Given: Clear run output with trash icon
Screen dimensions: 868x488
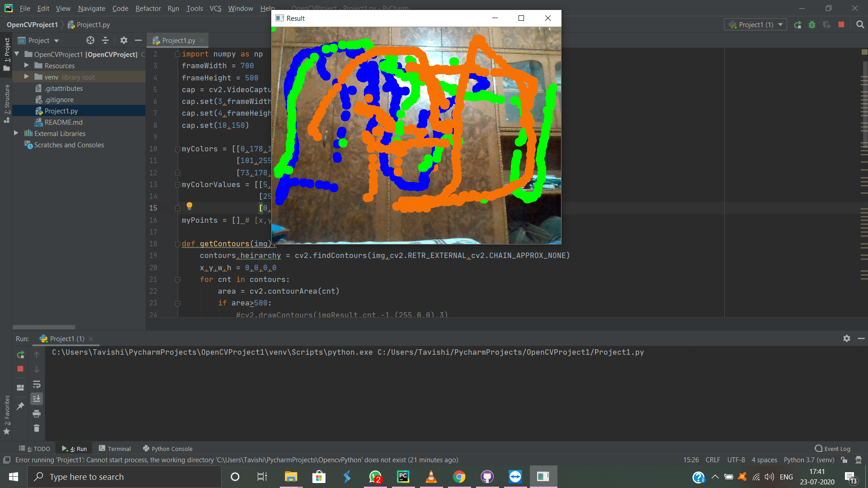Looking at the screenshot, I should click(x=37, y=428).
